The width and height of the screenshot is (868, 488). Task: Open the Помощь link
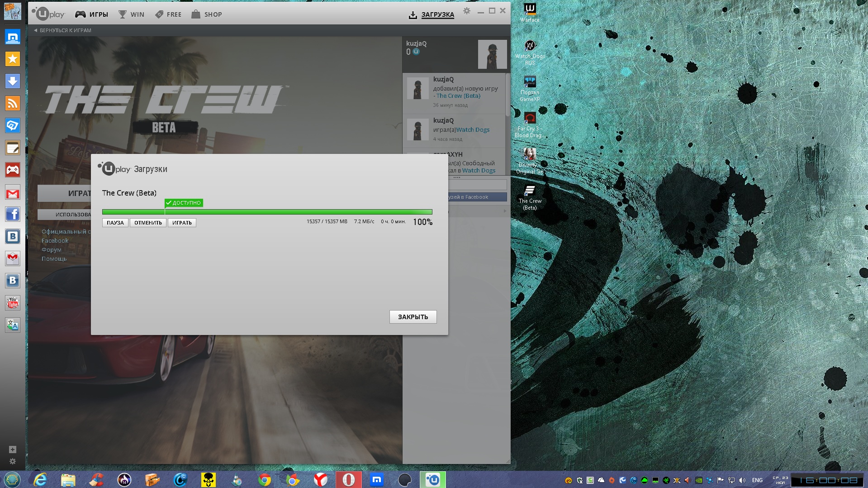click(x=54, y=259)
